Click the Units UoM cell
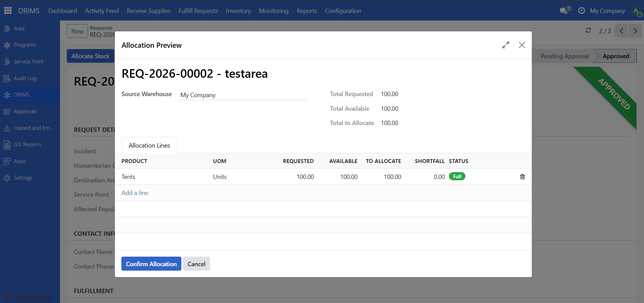 pyautogui.click(x=220, y=177)
